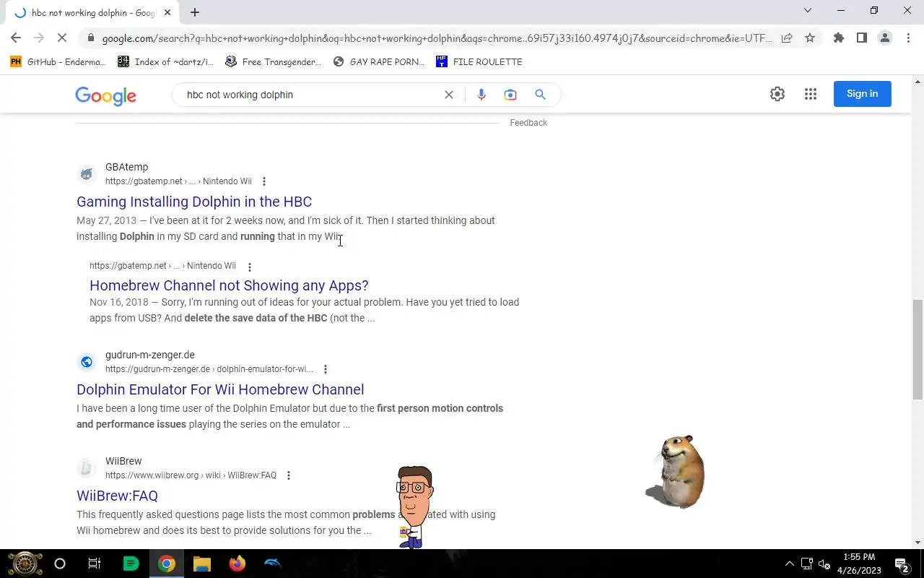Open options for Homebrew Channel sub-result
The height and width of the screenshot is (578, 924).
click(250, 267)
